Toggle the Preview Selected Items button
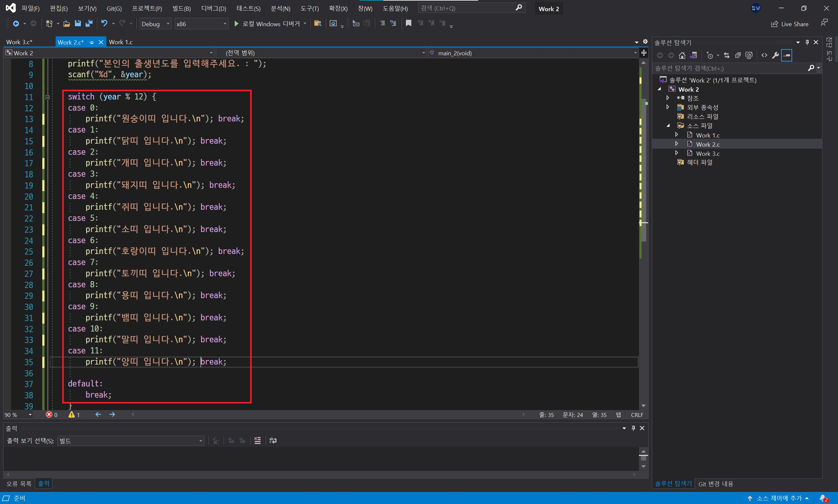The width and height of the screenshot is (838, 504). 787,55
